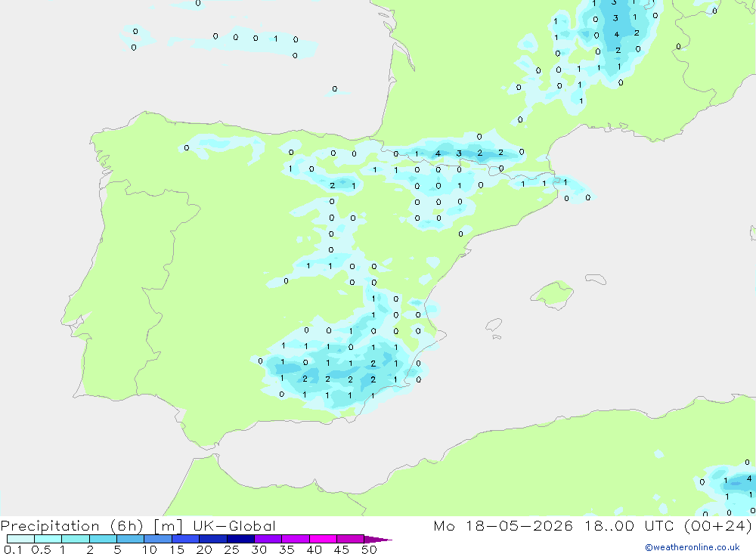Image resolution: width=756 pixels, height=554 pixels.
Task: Select the legend swatch between 20 and 25
Action: pos(213,539)
